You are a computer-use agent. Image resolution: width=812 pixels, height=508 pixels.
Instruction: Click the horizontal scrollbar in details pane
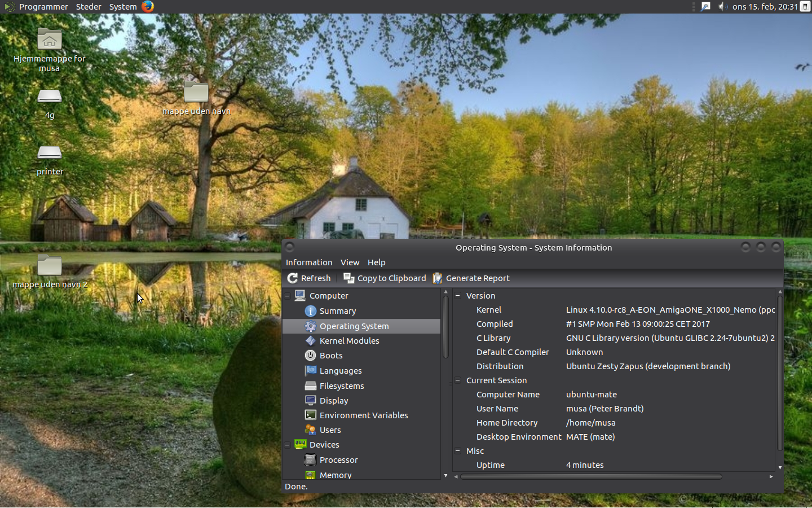[x=590, y=476]
